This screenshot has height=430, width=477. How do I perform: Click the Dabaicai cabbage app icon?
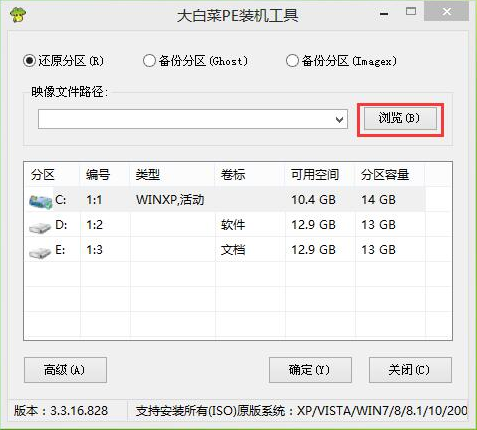pos(18,15)
